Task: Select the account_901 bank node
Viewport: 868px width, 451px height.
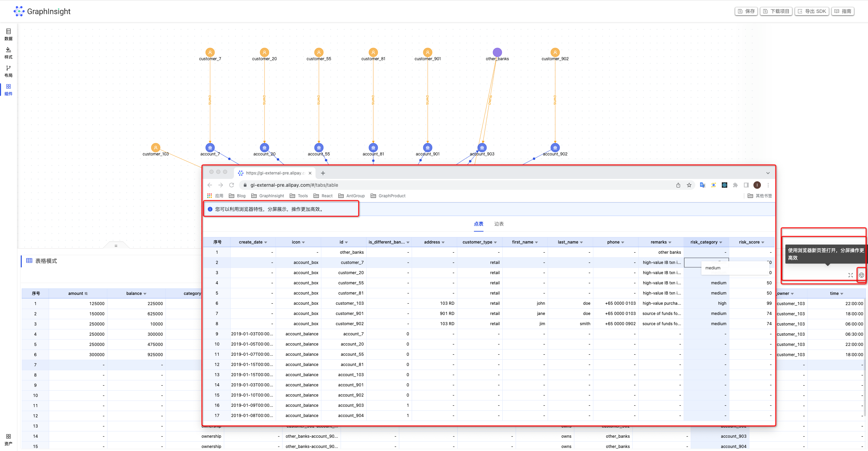Action: 428,148
